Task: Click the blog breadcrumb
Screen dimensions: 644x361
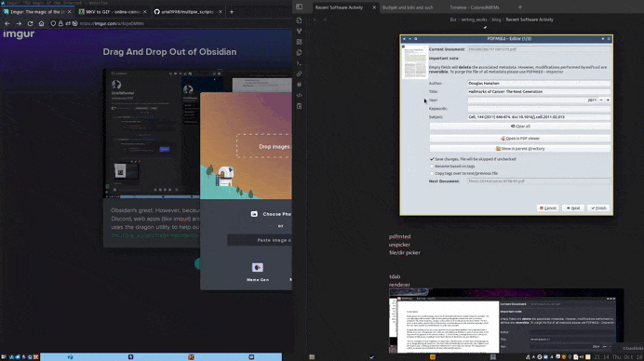Action: pos(496,20)
